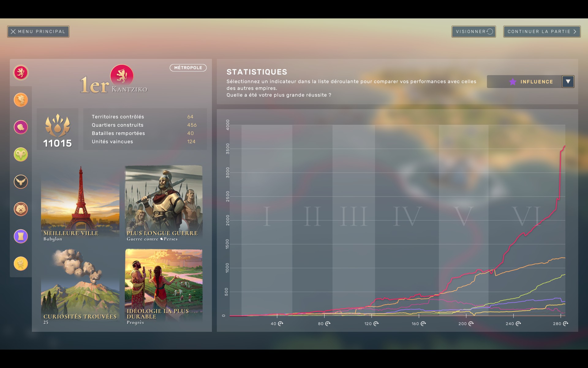588x368 pixels.
Task: Select the black eagle empire icon
Action: pyautogui.click(x=21, y=182)
